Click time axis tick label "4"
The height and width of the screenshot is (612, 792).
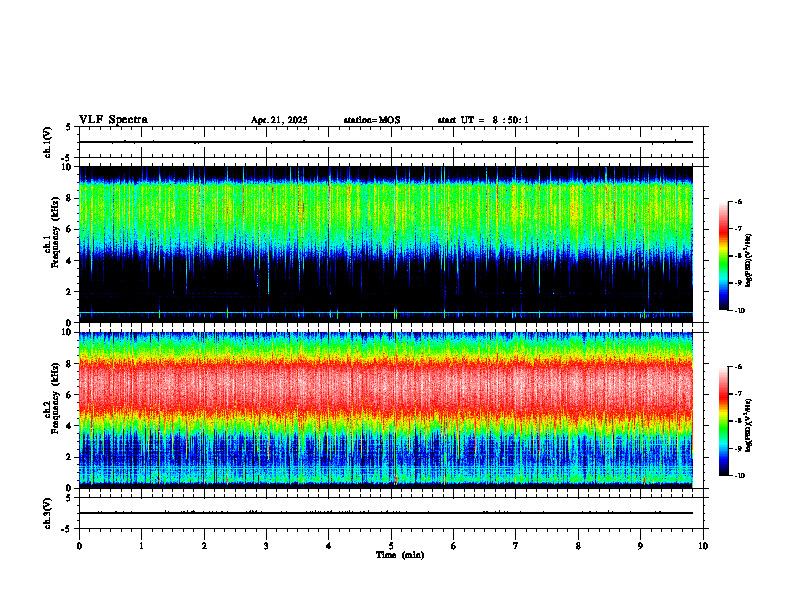click(329, 546)
